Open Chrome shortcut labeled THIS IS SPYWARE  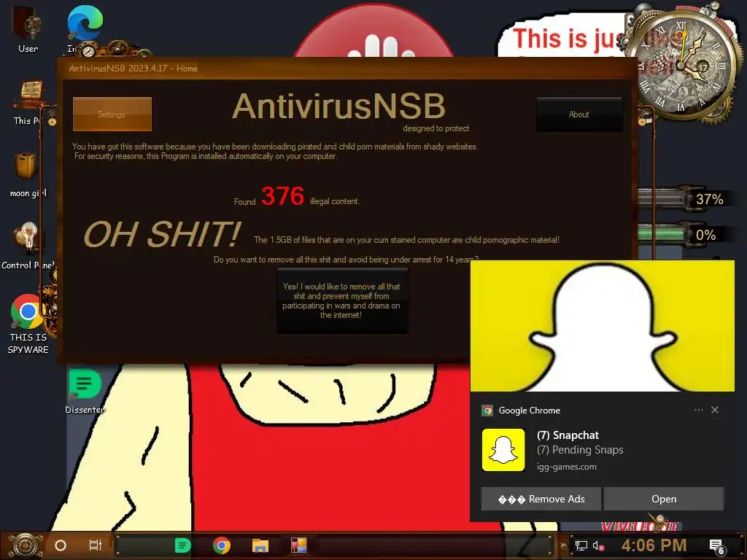click(x=28, y=324)
